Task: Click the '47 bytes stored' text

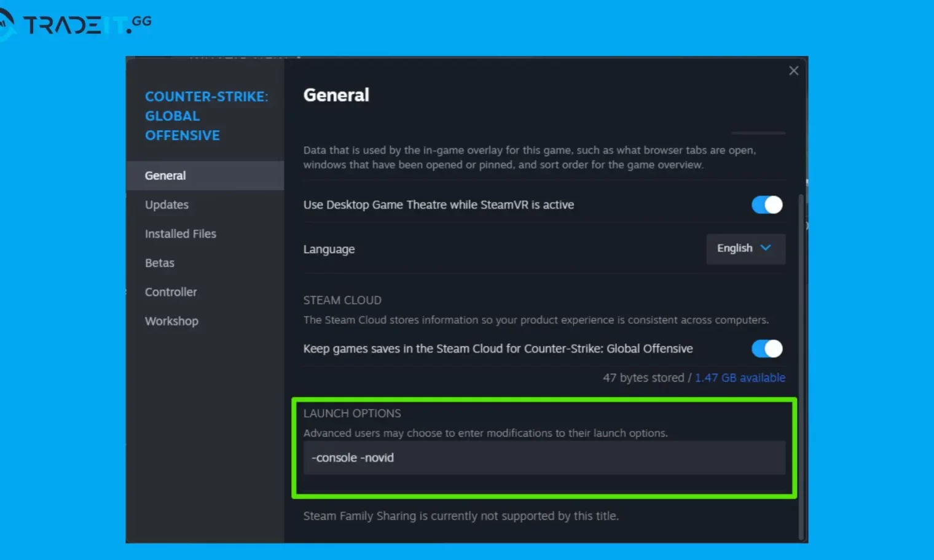Action: coord(643,378)
